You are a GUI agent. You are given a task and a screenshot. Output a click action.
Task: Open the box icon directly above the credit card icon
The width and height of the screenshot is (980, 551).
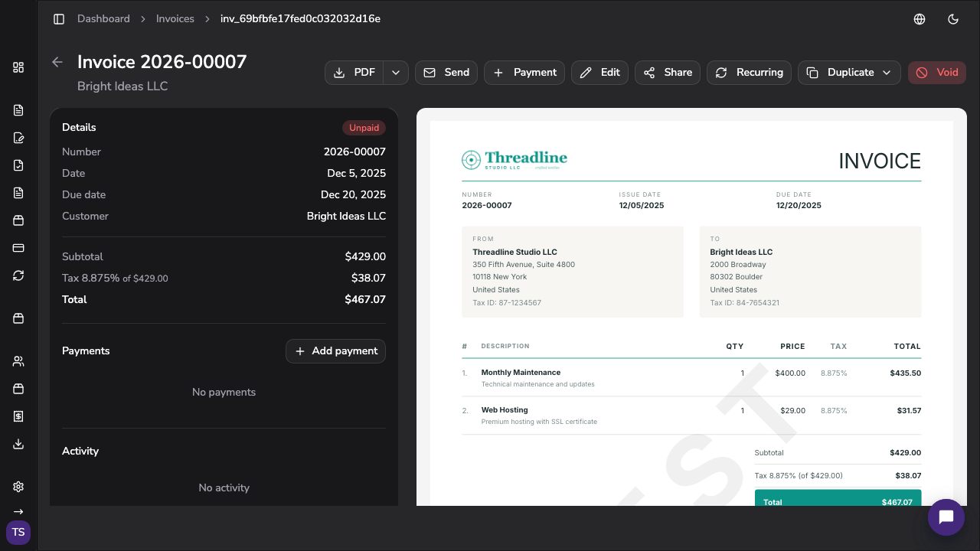click(x=18, y=220)
